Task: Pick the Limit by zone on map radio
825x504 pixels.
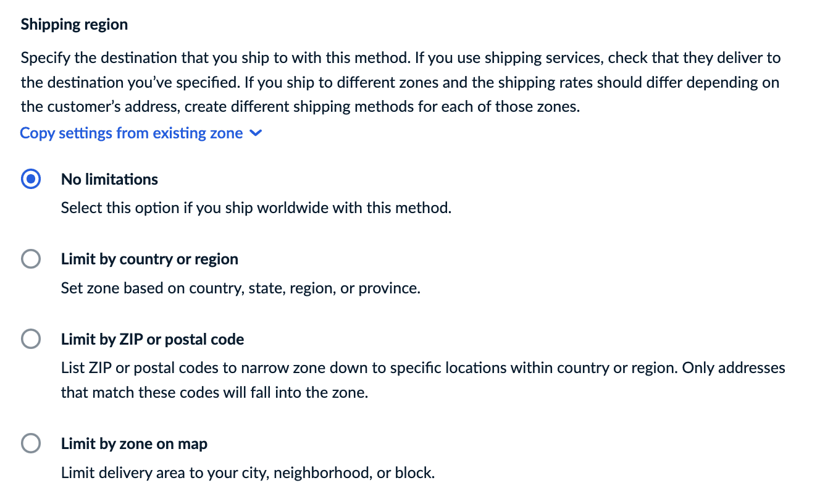Action: click(31, 443)
